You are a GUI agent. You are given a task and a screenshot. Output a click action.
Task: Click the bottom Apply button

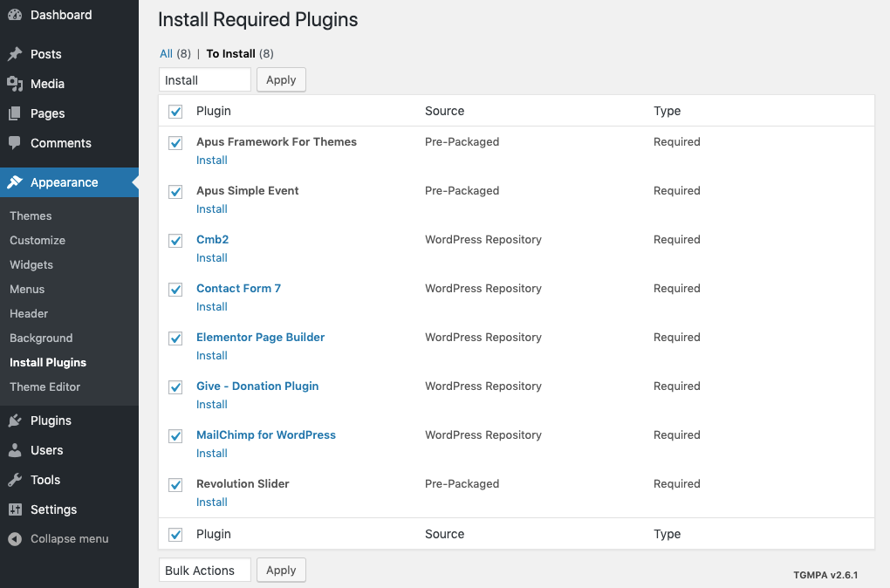point(281,570)
